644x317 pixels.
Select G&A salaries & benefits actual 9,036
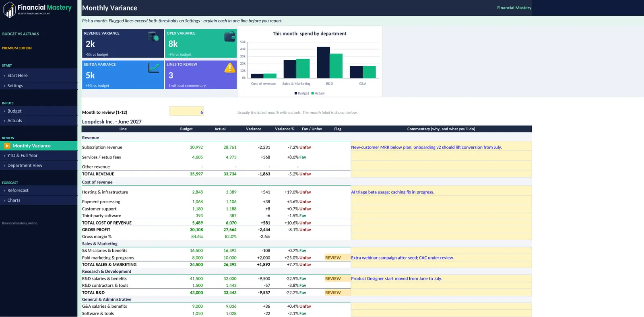[231, 307]
